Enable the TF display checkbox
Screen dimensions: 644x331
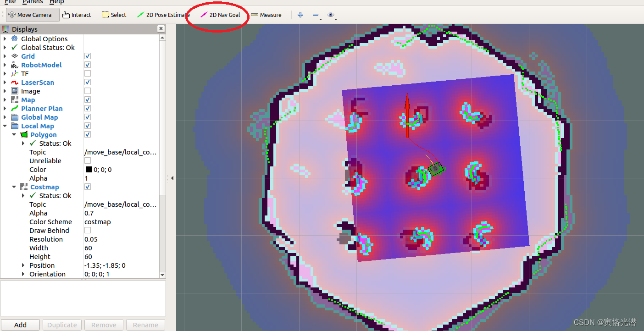(88, 73)
